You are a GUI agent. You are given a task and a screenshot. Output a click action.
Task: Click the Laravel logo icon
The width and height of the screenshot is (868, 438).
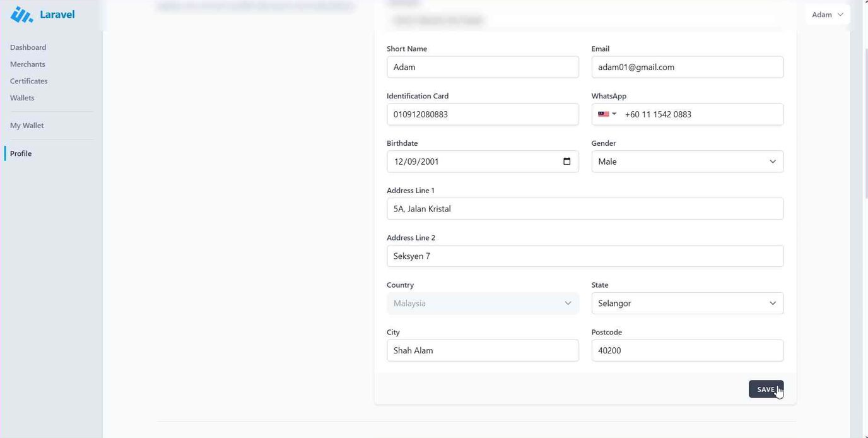pos(21,15)
